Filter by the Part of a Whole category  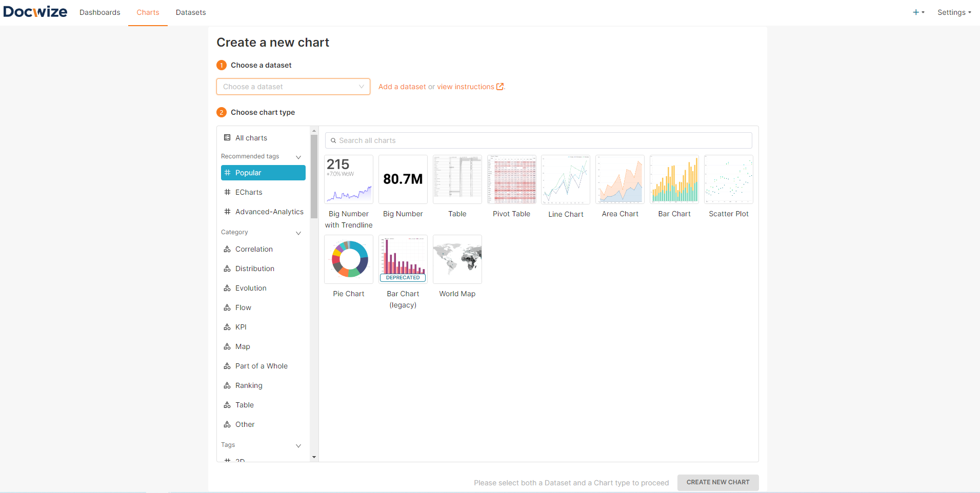tap(261, 366)
